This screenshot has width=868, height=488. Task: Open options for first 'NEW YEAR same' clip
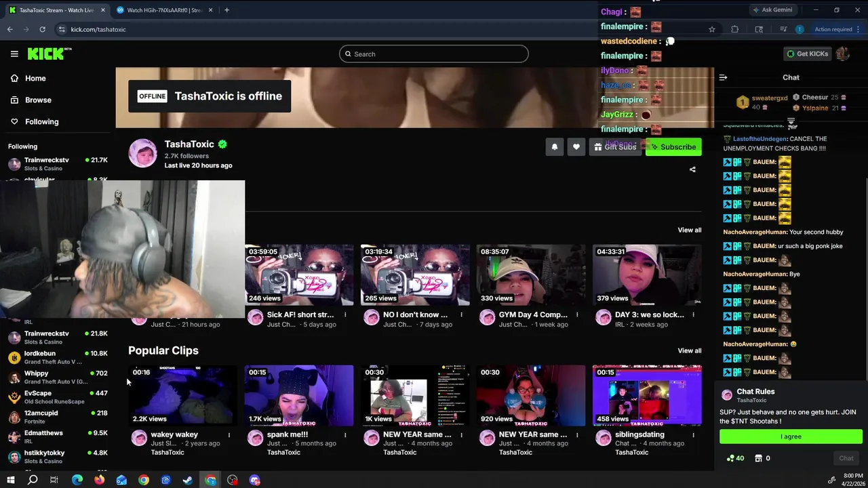[461, 434]
